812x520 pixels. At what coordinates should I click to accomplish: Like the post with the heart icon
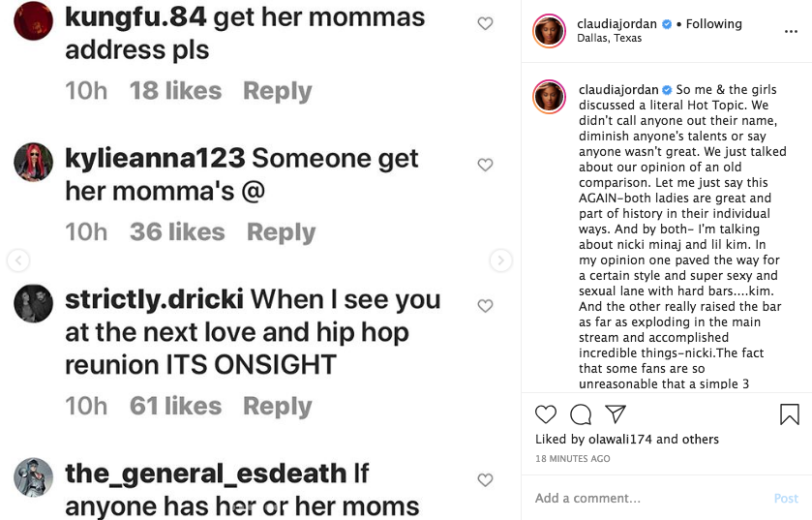tap(546, 414)
